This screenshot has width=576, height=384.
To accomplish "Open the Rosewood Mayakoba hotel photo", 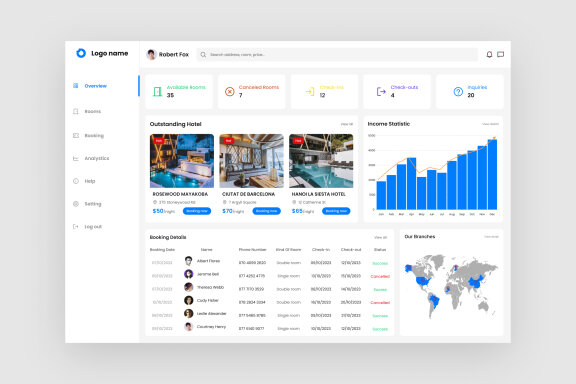I will (182, 161).
